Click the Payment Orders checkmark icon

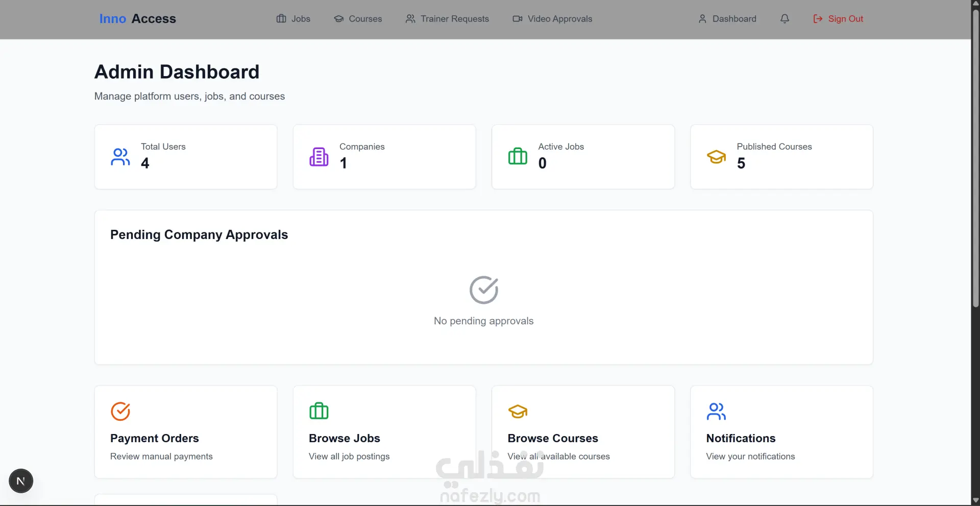pyautogui.click(x=120, y=411)
